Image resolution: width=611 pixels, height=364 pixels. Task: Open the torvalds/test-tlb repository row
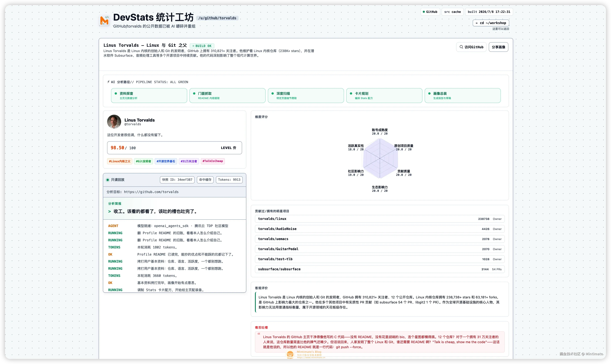(380, 259)
